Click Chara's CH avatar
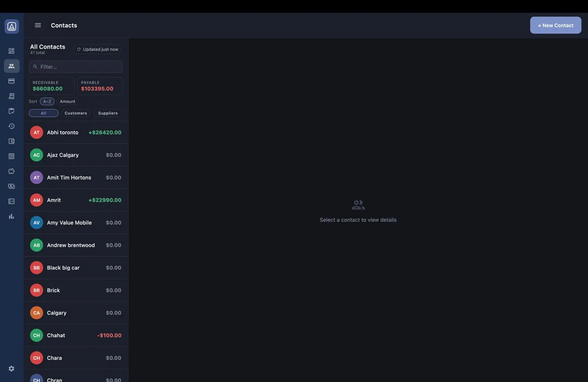588x382 pixels. (36, 358)
